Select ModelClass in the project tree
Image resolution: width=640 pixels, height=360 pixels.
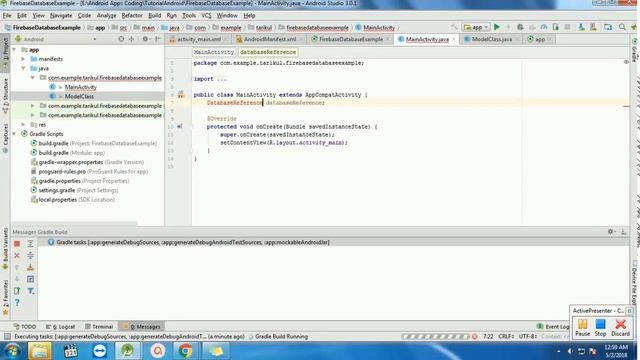tap(79, 96)
